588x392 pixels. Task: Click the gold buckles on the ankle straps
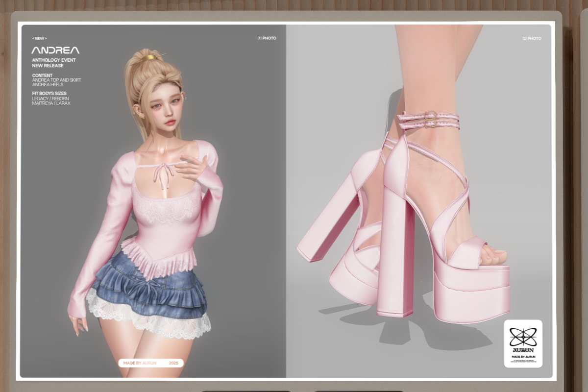pos(431,120)
